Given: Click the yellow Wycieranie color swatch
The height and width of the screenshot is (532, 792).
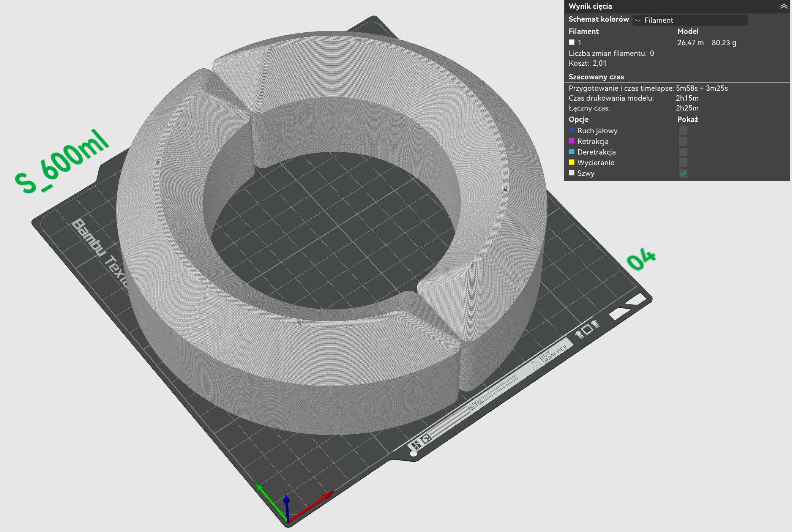Looking at the screenshot, I should tap(572, 162).
